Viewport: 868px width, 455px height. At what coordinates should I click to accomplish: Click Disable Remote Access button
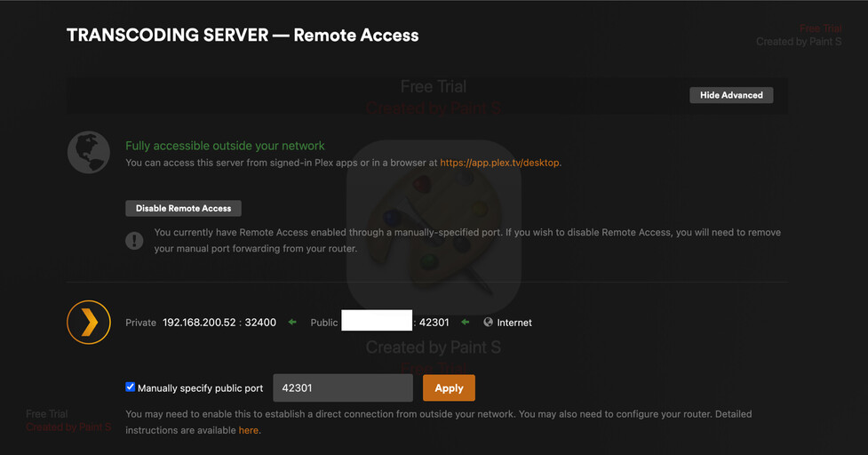click(x=183, y=208)
